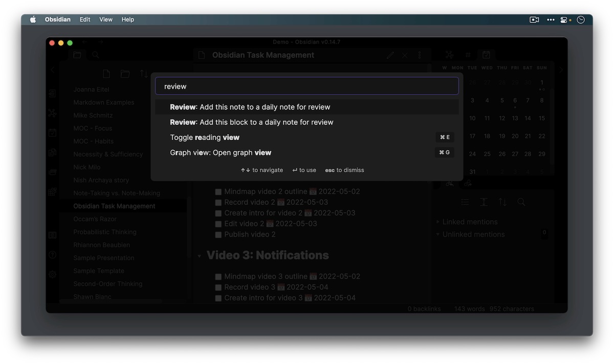Open today's daily note from ribbon

52,133
